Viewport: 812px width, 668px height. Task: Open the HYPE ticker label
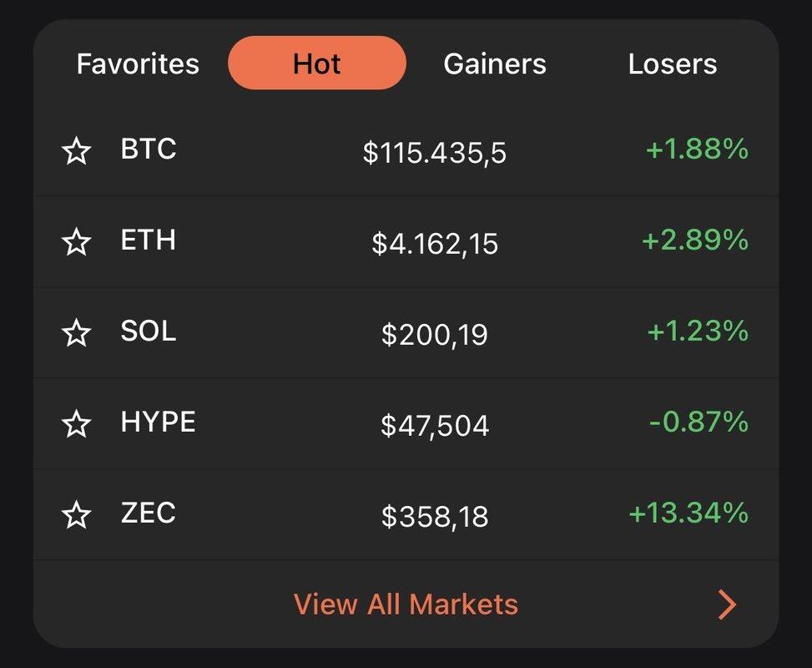click(x=159, y=423)
